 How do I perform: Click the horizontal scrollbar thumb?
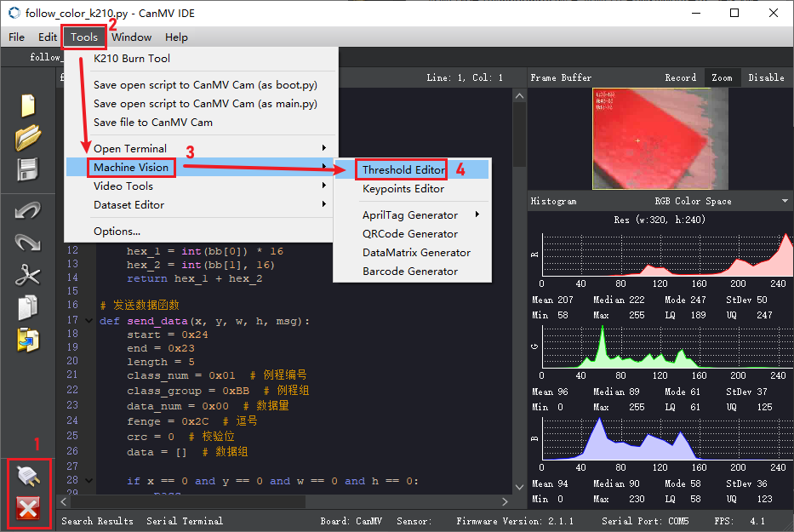[x=188, y=501]
